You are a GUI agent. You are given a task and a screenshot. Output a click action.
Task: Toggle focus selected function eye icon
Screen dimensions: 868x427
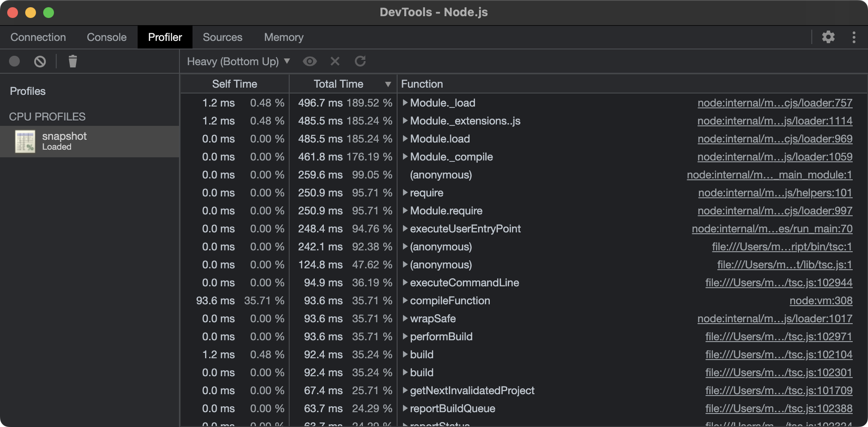pos(309,61)
